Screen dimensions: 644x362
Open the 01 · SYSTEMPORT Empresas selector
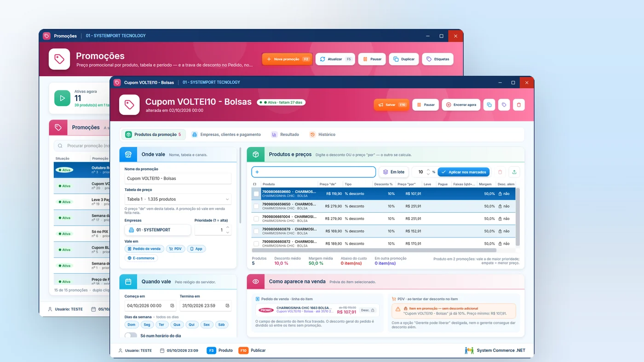pos(158,230)
